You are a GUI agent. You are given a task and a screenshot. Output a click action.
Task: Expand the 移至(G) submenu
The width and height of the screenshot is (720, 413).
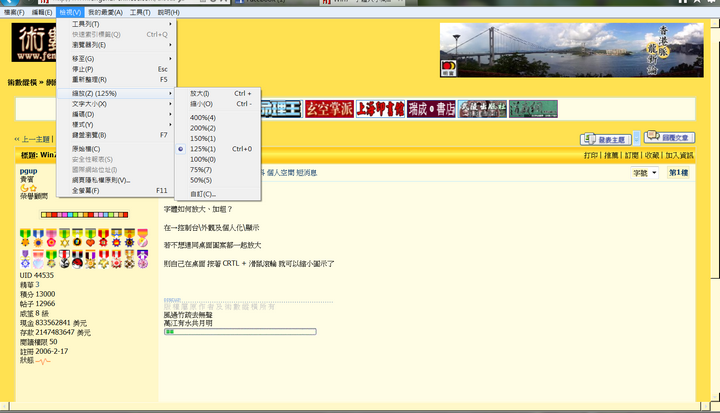pos(116,59)
